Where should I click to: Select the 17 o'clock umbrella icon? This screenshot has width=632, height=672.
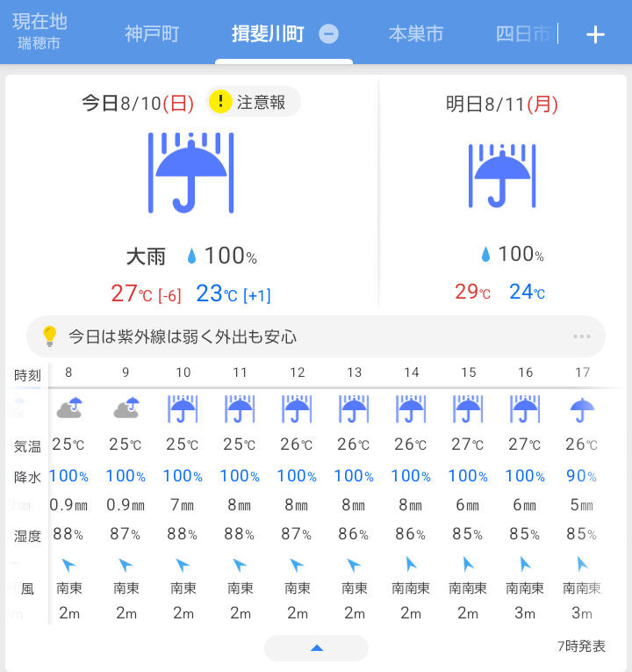click(x=582, y=409)
